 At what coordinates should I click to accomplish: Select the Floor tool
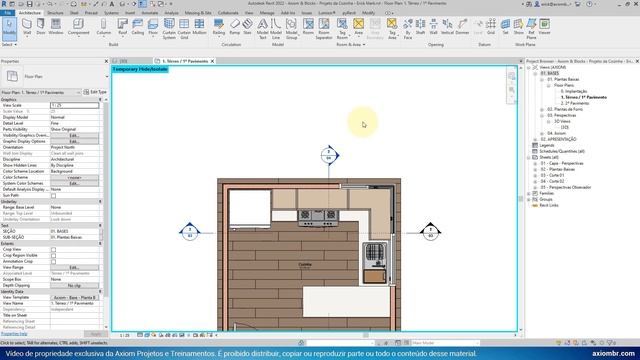153,27
